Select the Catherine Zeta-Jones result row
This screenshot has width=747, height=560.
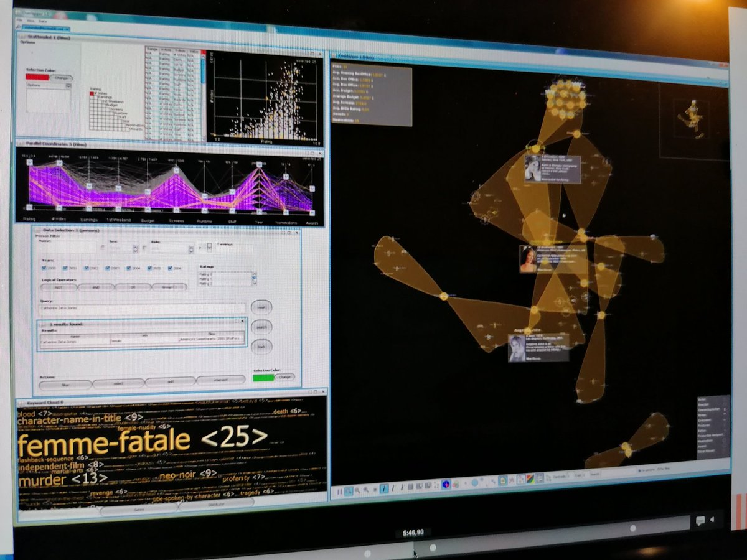142,342
